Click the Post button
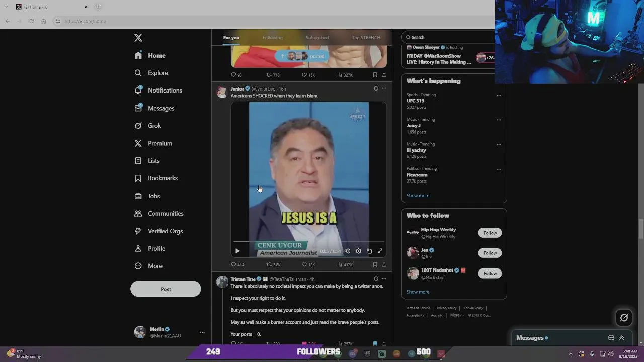The width and height of the screenshot is (644, 362). coord(166,289)
